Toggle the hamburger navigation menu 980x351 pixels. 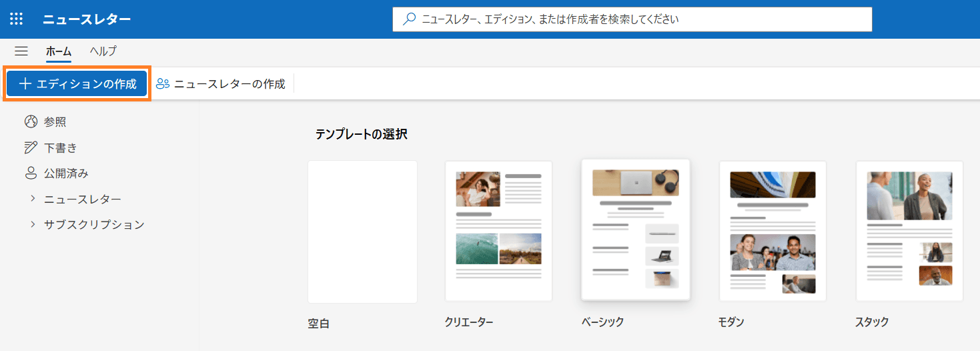point(21,51)
